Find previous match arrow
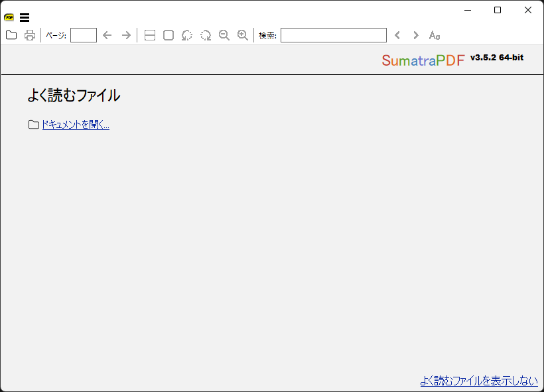 coord(397,35)
